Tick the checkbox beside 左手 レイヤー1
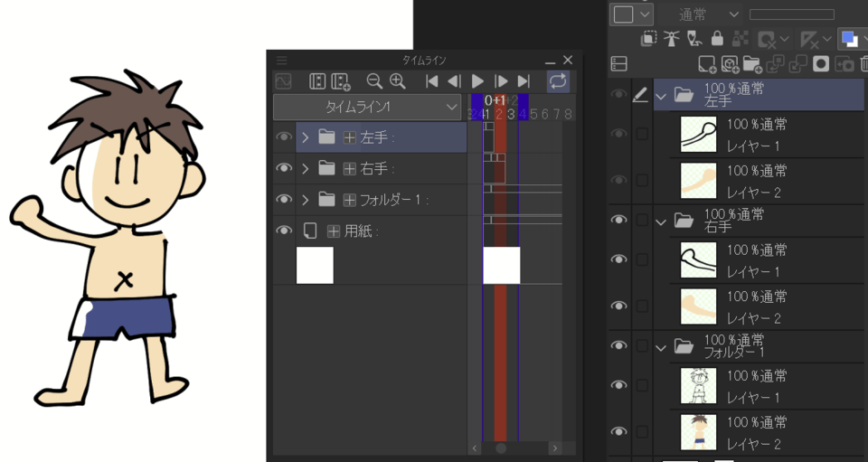Image resolution: width=868 pixels, height=462 pixels. click(x=642, y=133)
